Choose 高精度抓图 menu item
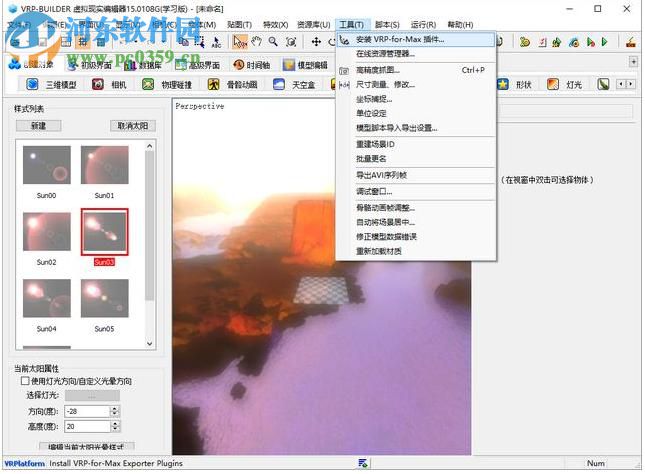 (x=416, y=70)
